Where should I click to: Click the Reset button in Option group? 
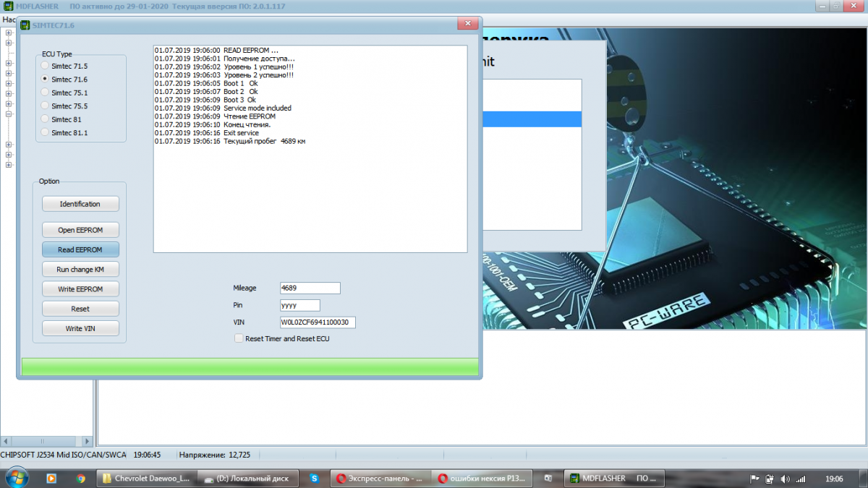(80, 309)
